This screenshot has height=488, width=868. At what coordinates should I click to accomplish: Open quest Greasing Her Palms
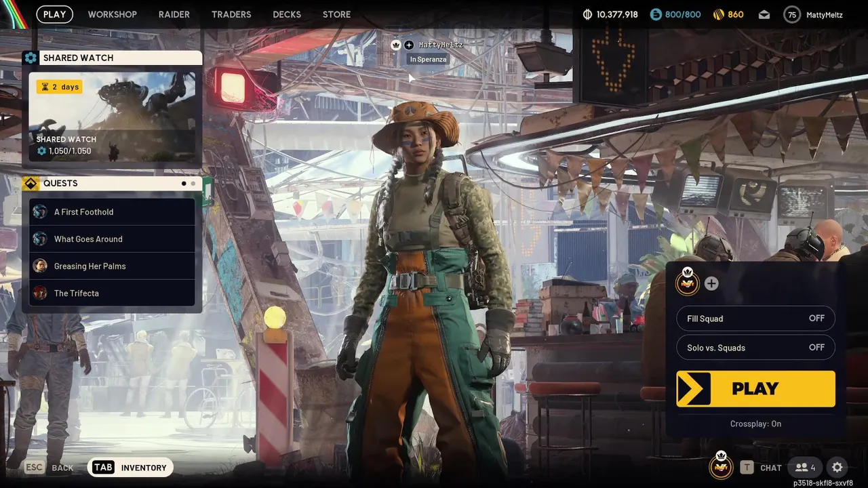point(112,266)
